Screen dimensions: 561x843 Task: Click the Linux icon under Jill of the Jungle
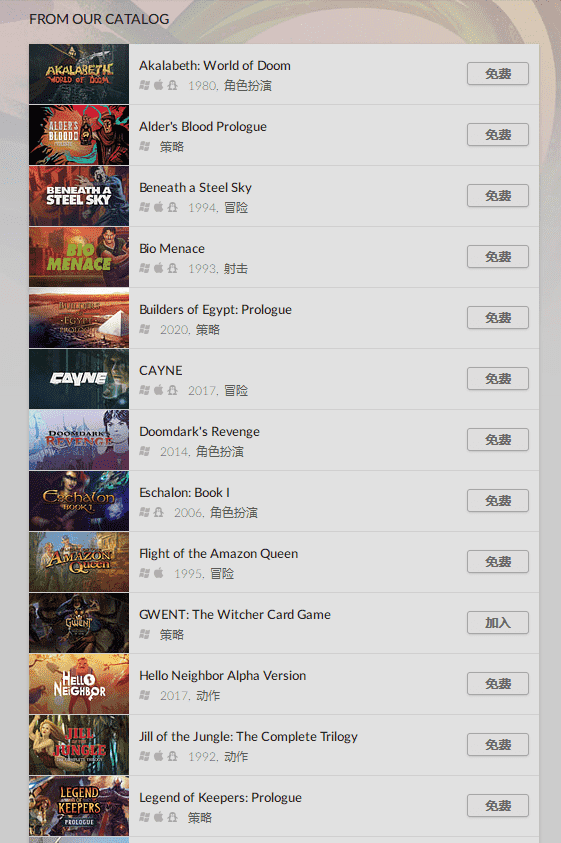(x=172, y=756)
